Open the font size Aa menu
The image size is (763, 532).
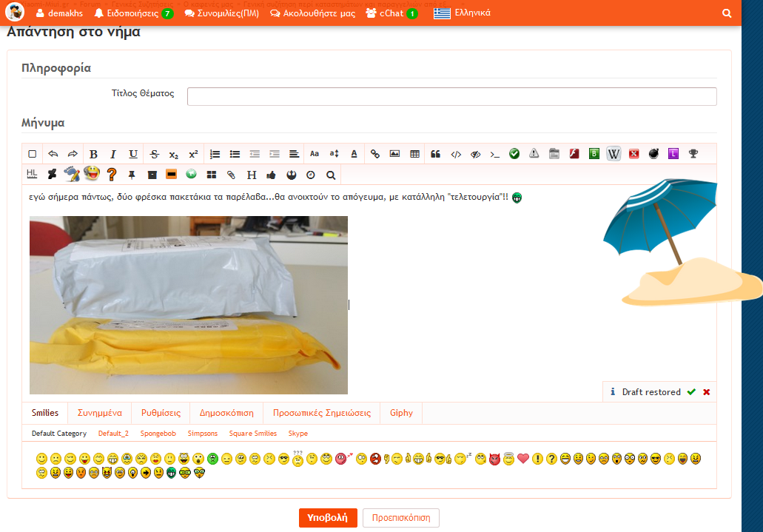(315, 155)
